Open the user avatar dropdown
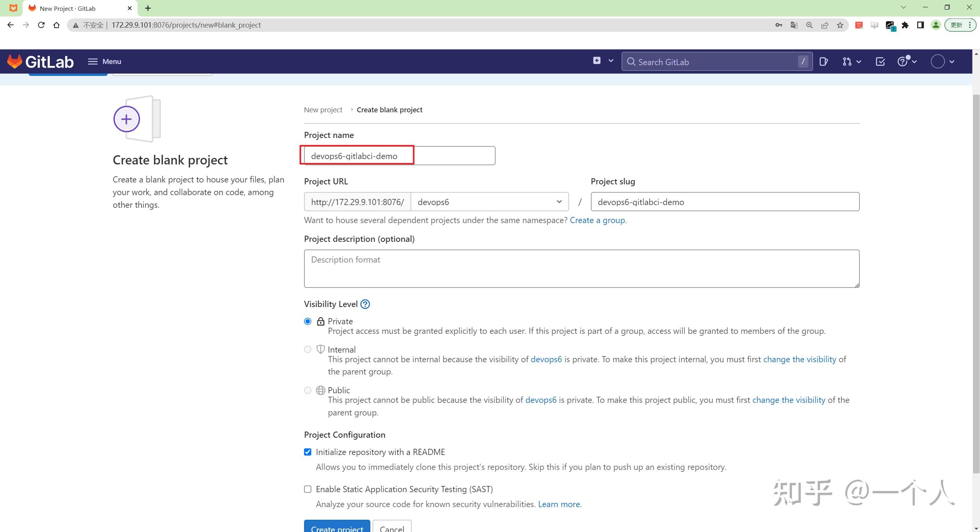Screen dimensions: 980x532 coord(942,62)
